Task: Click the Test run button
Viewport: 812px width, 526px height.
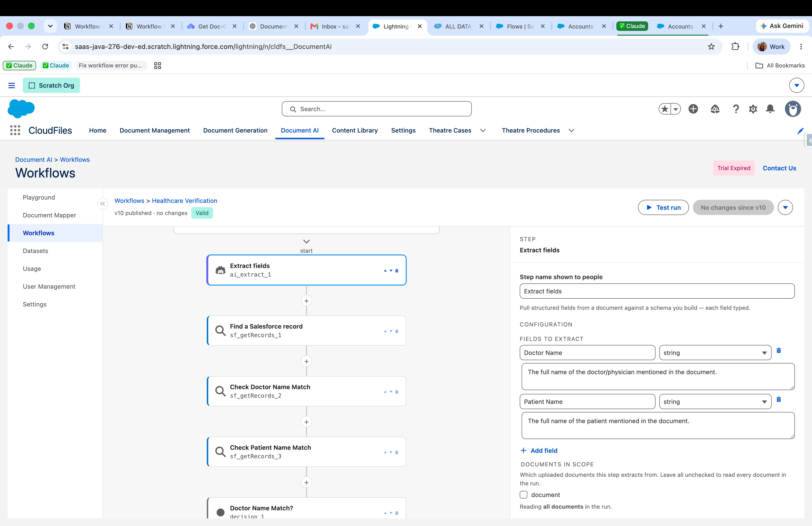Action: [x=663, y=208]
